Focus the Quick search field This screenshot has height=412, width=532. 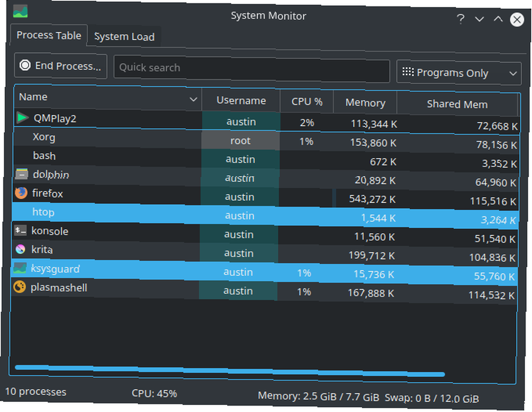click(252, 69)
